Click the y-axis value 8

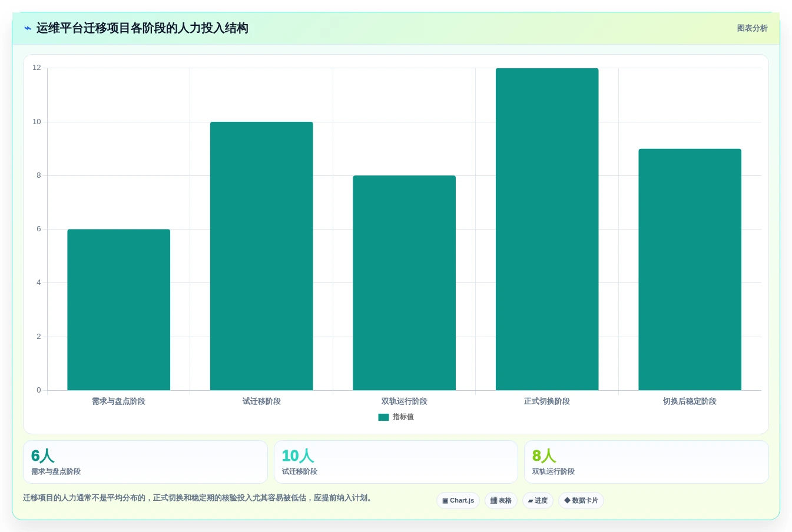click(39, 175)
